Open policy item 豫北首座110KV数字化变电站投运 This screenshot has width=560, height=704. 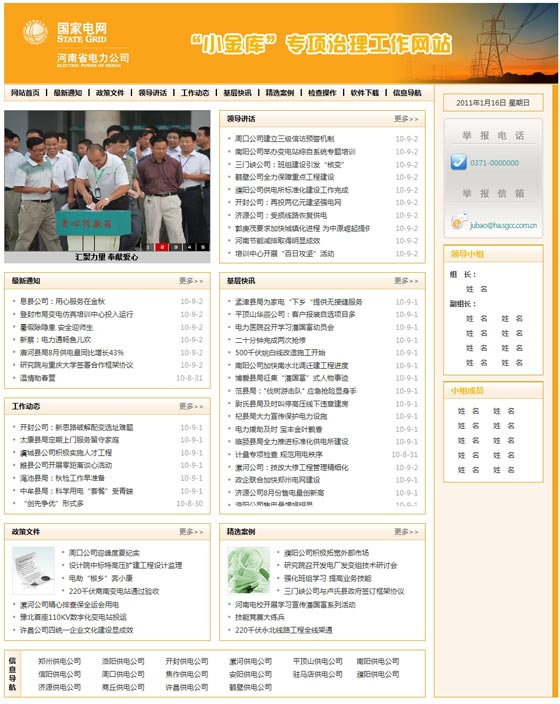pos(73,617)
